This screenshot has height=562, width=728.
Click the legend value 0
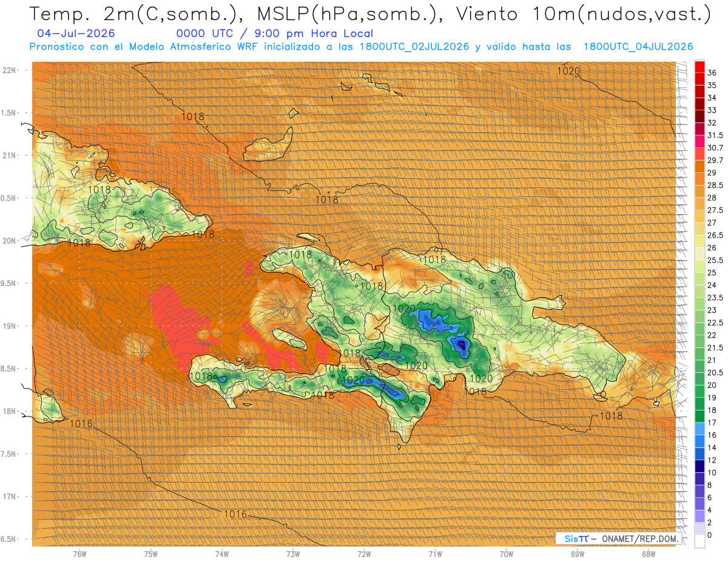coord(710,535)
